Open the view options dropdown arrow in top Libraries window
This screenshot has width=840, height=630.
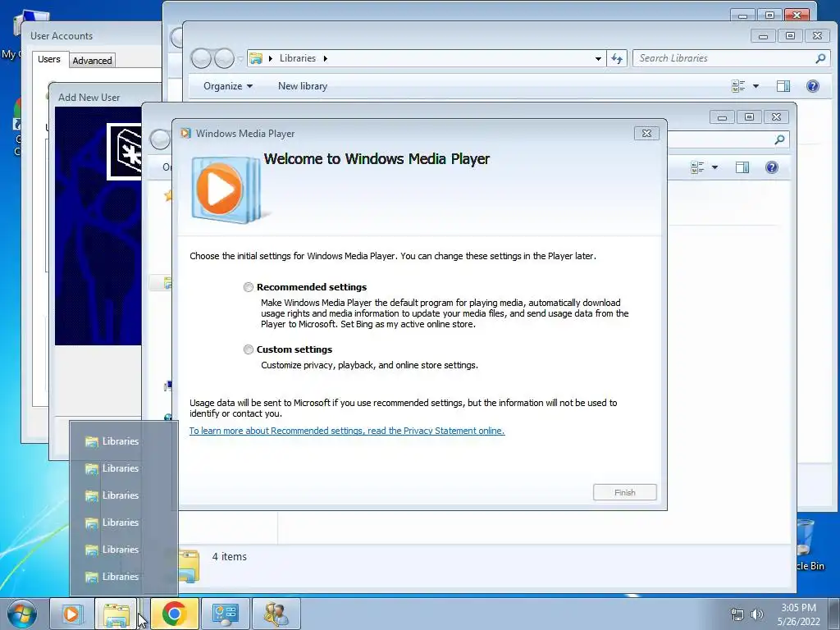pyautogui.click(x=756, y=86)
